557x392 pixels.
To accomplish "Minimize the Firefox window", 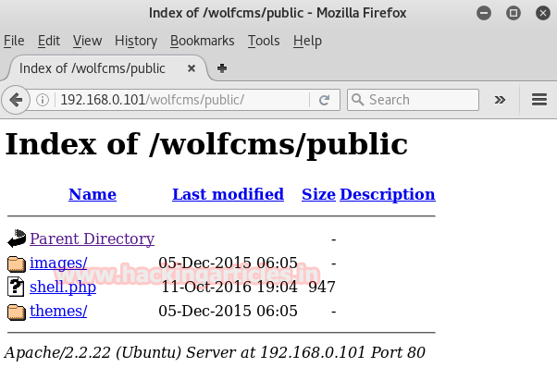I will coord(484,13).
